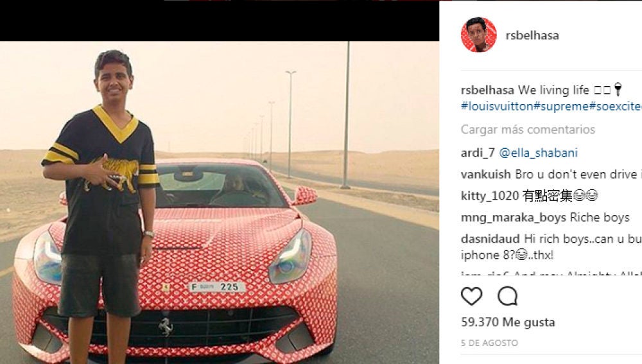Open commenter ardi_7 profile
Image resolution: width=642 pixels, height=364 pixels.
tap(478, 153)
